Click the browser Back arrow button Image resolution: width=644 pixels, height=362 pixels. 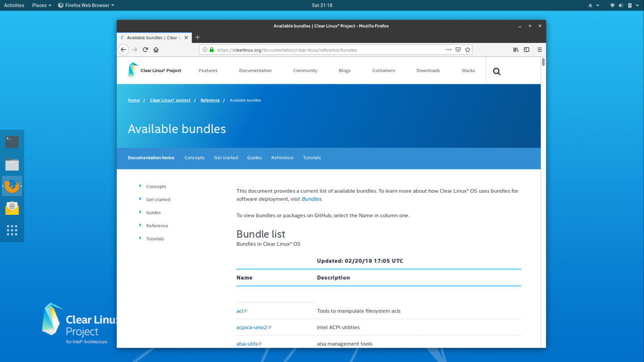[123, 50]
